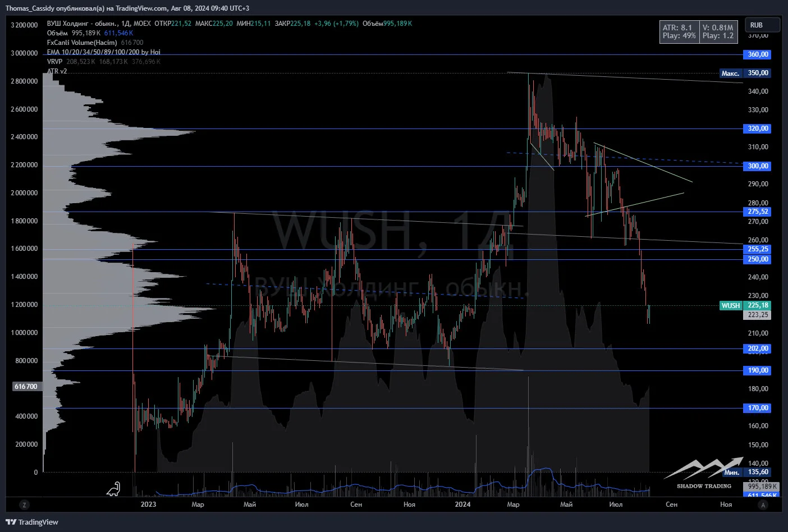Click the Мин. 135,60 low price marker
Screen dimensions: 788x532
746,472
